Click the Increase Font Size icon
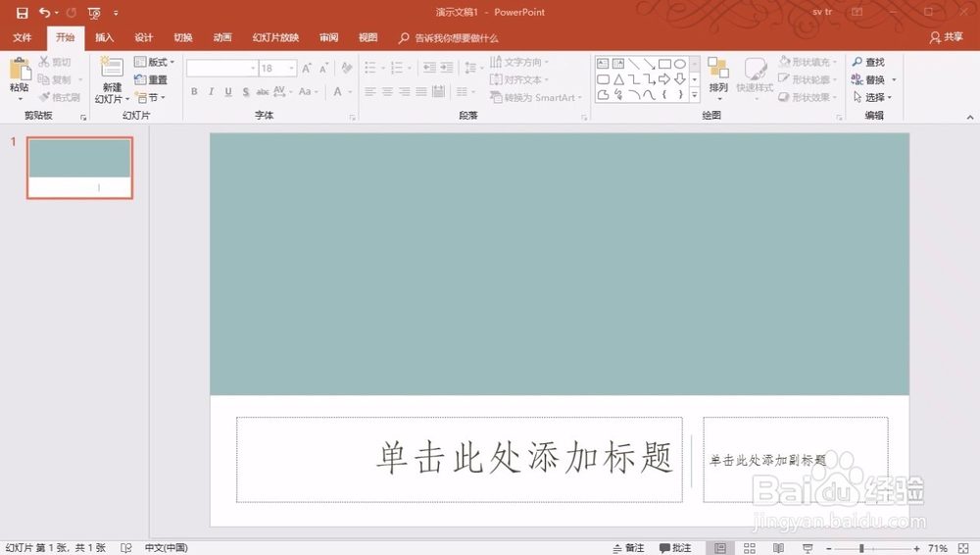This screenshot has width=980, height=555. (307, 69)
